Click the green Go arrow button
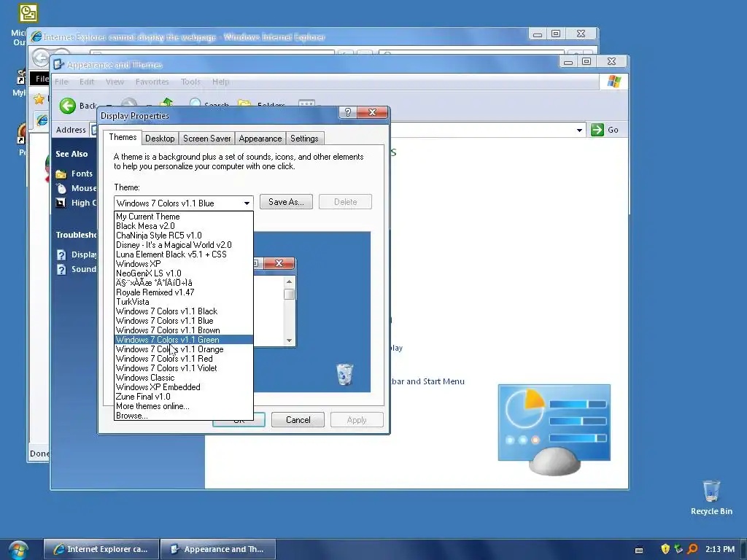The image size is (747, 560). tap(597, 130)
